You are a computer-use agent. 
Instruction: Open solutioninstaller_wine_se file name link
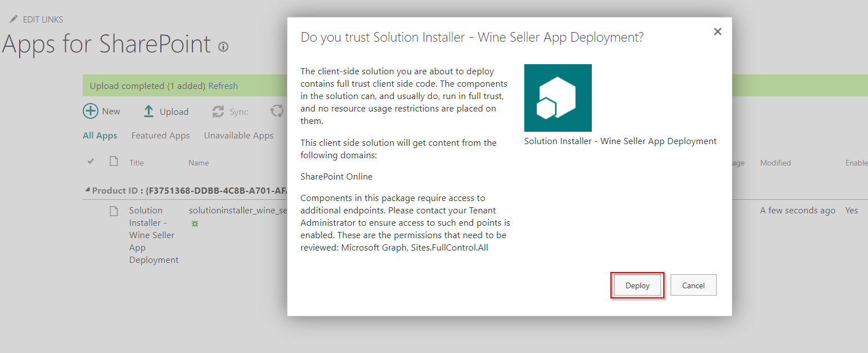tap(238, 211)
